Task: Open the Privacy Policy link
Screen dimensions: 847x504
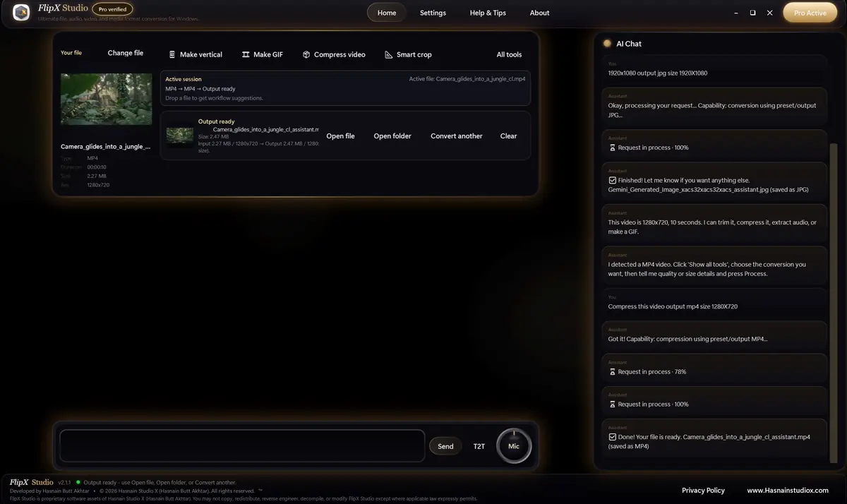Action: (x=703, y=490)
